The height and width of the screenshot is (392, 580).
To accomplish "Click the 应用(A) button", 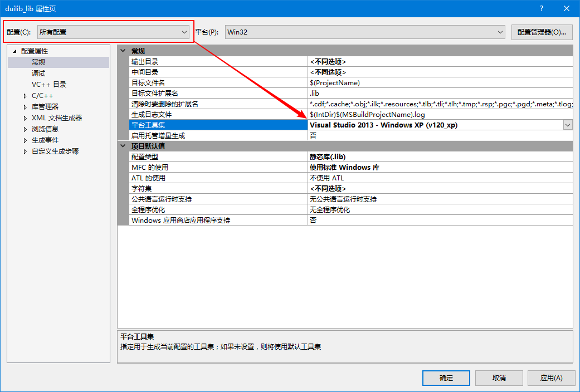I will pyautogui.click(x=551, y=378).
